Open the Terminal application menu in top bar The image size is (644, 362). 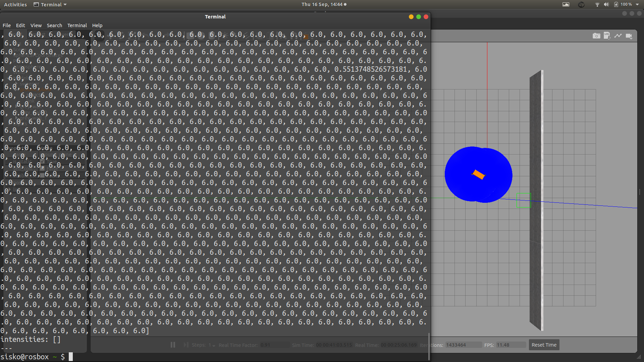point(50,4)
